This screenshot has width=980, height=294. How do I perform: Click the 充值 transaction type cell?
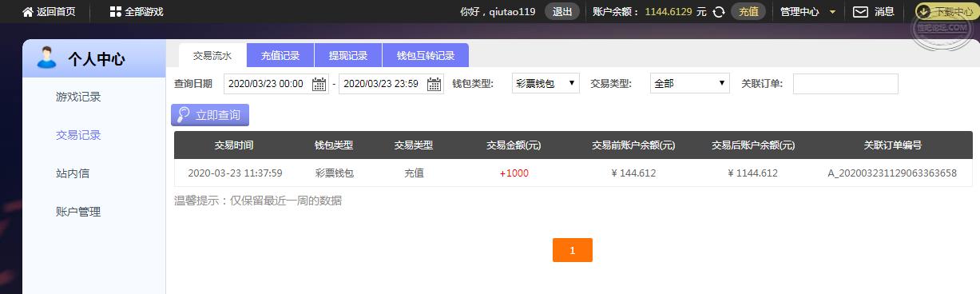tap(414, 173)
